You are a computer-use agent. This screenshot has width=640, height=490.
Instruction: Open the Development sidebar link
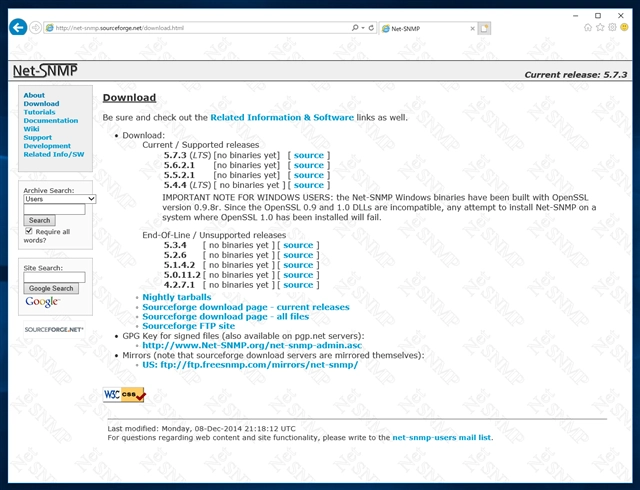tap(47, 146)
